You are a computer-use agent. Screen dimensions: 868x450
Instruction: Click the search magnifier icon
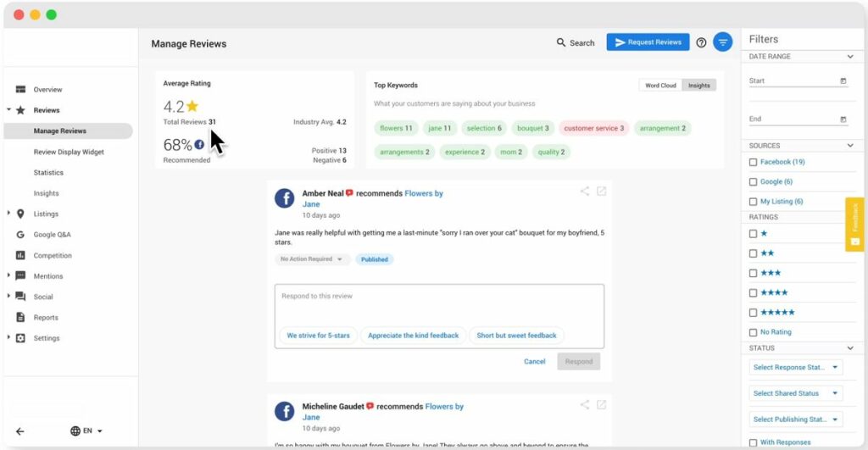(x=560, y=42)
